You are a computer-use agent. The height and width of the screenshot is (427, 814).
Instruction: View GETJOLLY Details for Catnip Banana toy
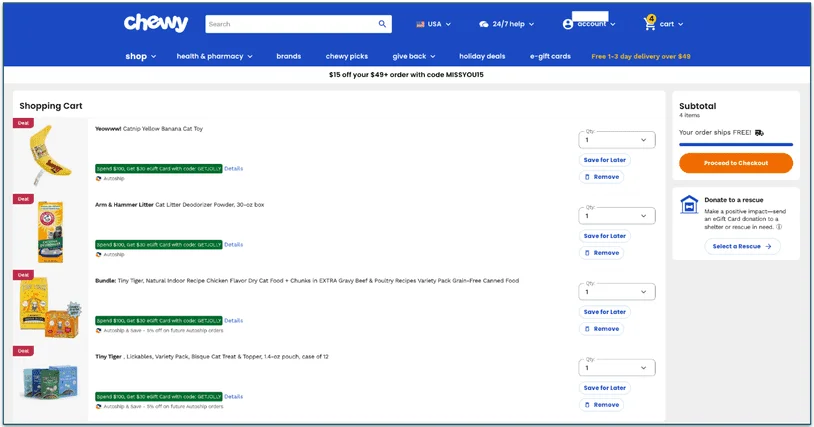(x=234, y=169)
